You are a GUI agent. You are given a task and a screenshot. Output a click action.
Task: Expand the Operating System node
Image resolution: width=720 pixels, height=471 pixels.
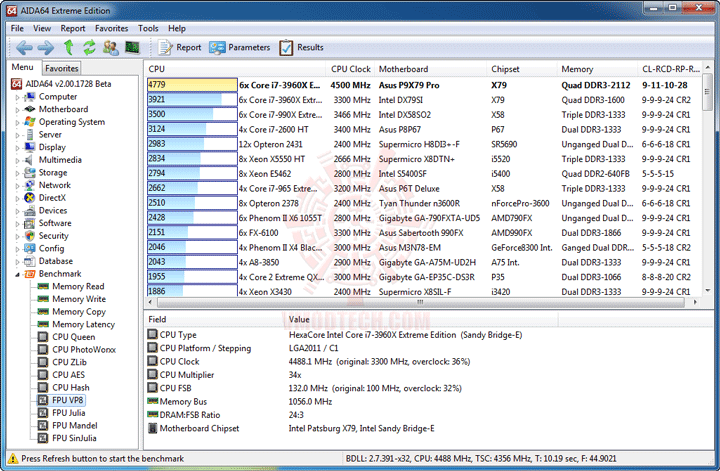point(17,123)
